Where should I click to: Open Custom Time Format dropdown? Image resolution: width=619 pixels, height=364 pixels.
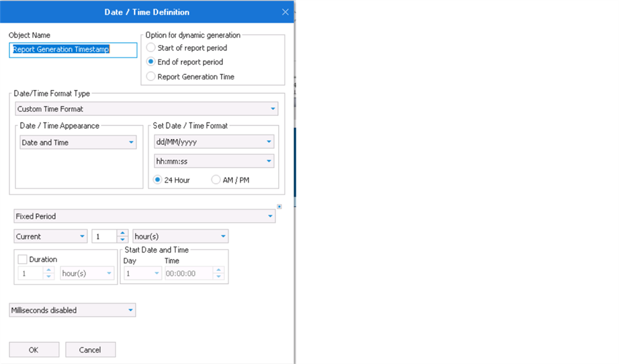point(147,109)
